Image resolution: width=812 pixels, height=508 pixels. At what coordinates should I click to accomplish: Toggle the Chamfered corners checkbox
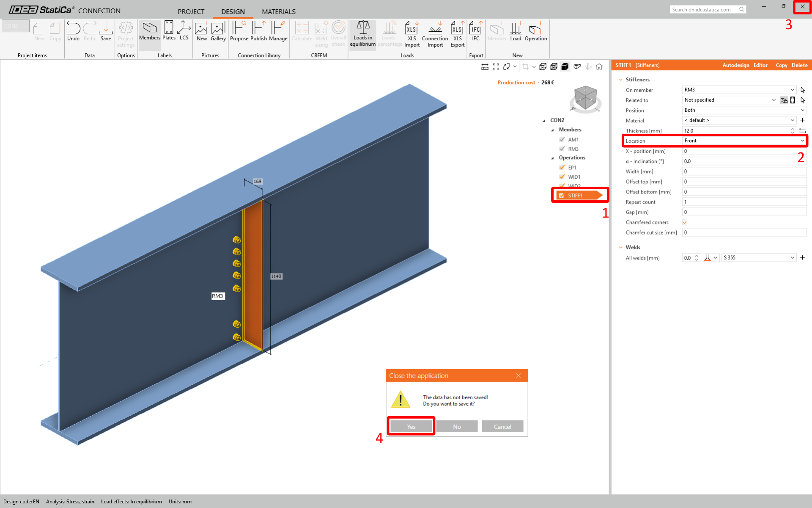point(685,222)
